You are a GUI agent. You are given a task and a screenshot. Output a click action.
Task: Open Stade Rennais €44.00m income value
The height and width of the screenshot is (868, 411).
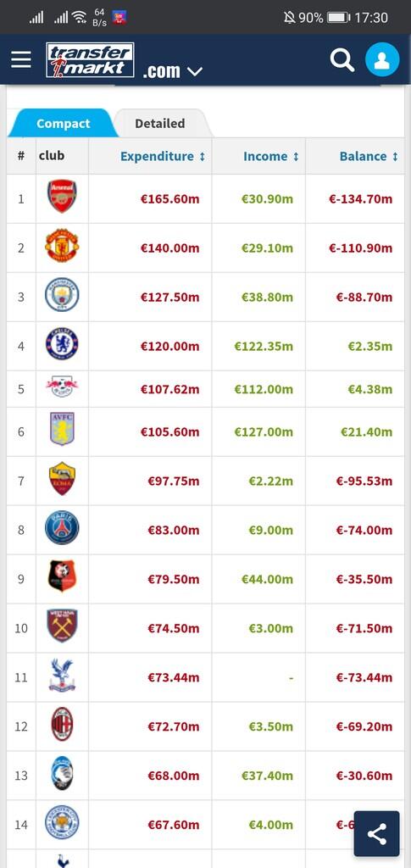[267, 579]
